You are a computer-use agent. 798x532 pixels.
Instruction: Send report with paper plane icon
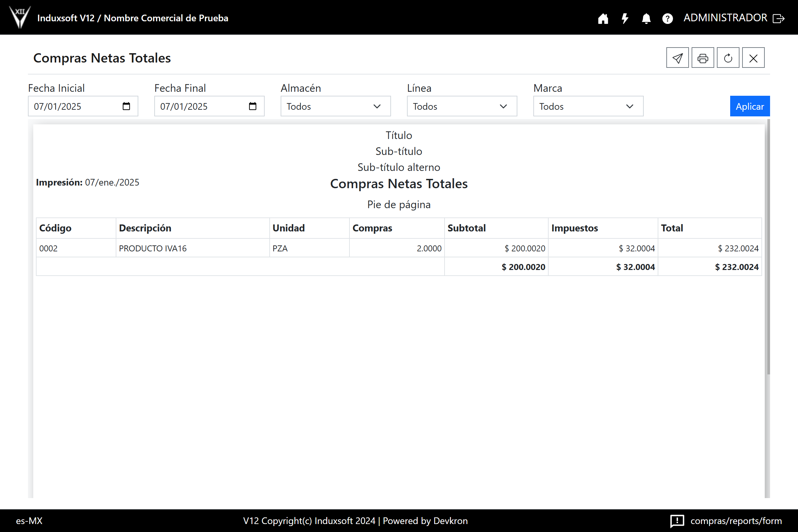click(x=677, y=58)
